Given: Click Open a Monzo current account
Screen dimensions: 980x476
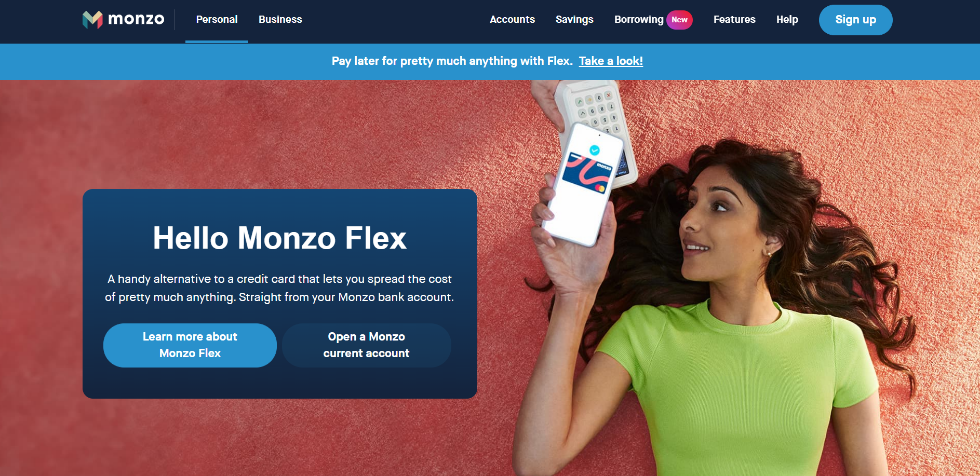Looking at the screenshot, I should click(x=367, y=345).
